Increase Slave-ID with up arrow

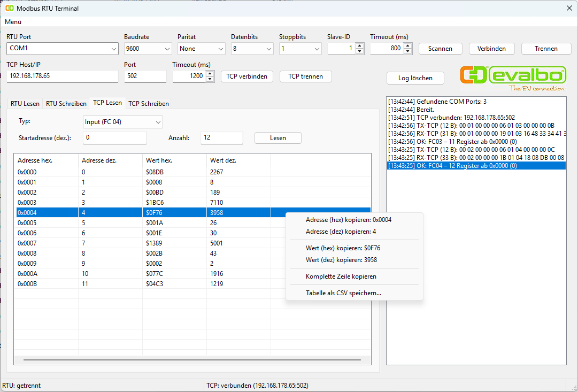click(359, 45)
